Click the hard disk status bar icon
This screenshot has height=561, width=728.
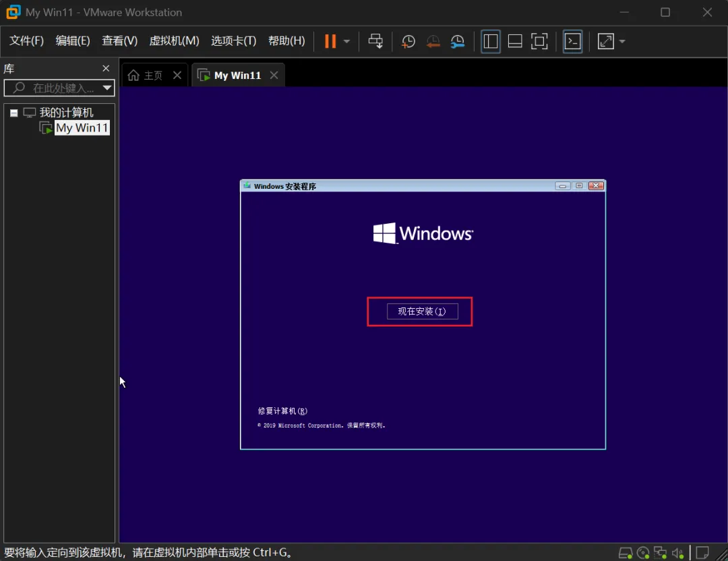coord(626,553)
